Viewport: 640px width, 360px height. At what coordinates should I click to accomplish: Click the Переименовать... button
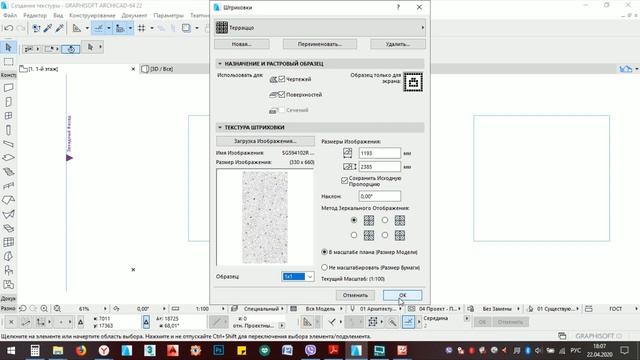click(320, 44)
